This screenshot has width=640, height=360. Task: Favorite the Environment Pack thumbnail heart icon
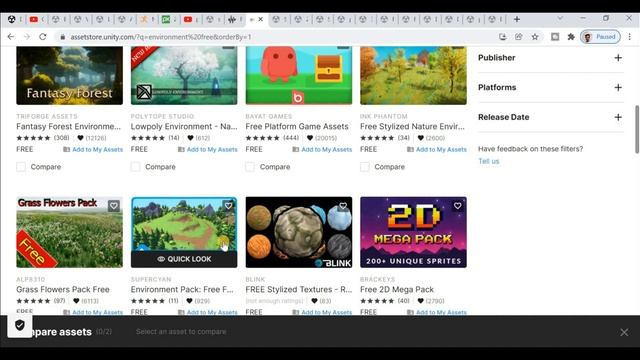(x=228, y=206)
